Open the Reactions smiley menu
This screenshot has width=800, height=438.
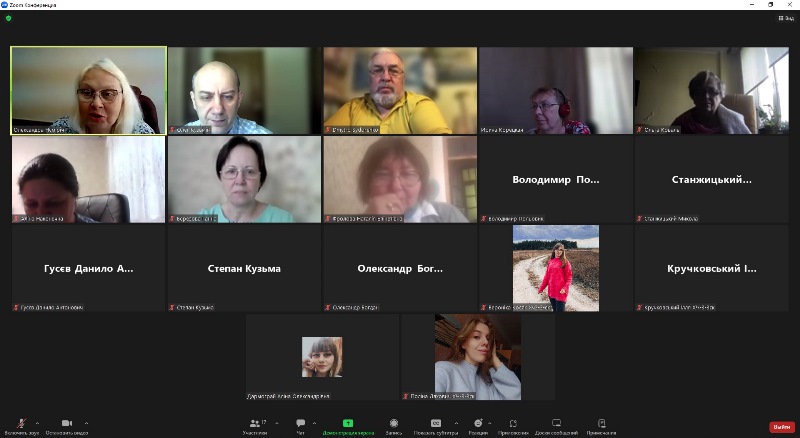[478, 423]
